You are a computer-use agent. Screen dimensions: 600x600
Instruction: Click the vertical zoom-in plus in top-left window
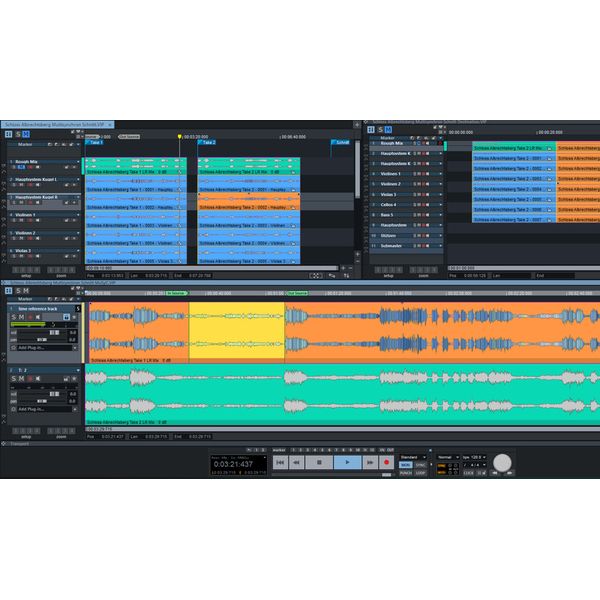[357, 254]
